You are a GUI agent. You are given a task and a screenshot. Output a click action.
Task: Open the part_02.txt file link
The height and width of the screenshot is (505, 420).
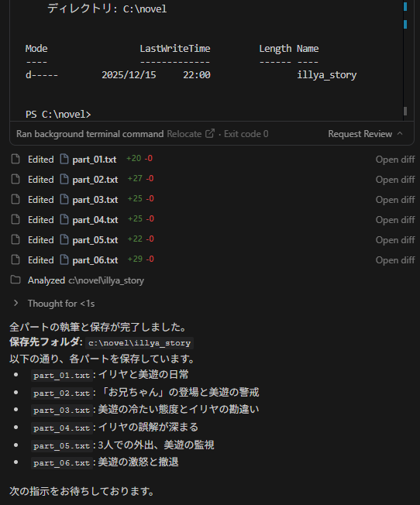tap(95, 180)
